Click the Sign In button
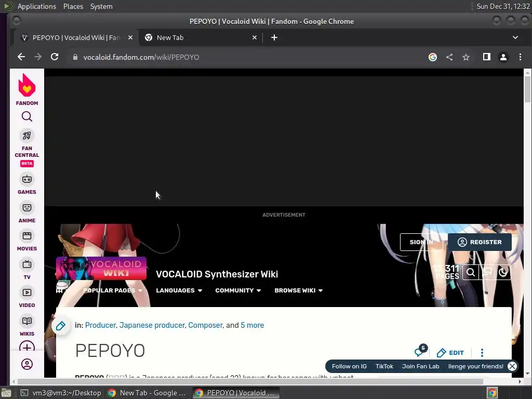The height and width of the screenshot is (399, 532). click(421, 242)
